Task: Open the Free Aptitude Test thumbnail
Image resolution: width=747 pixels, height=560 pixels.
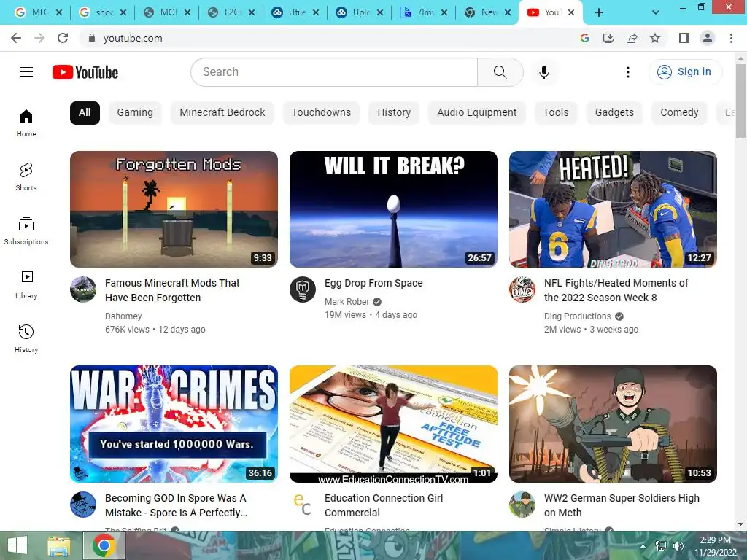Action: point(393,424)
